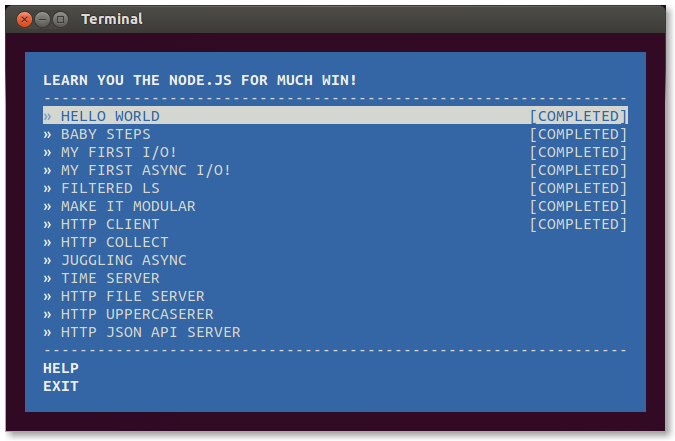Screen dimensions: 675x441
Task: Choose the HTTP UPPERCASERER exercise
Action: (x=335, y=314)
